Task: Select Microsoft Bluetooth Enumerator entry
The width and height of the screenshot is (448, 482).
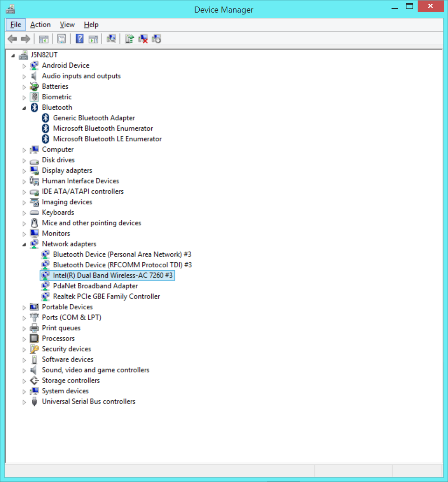Action: coord(103,128)
